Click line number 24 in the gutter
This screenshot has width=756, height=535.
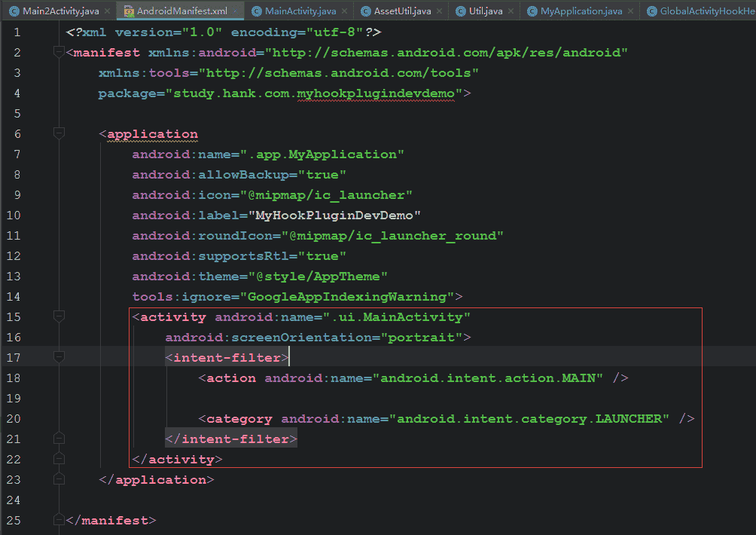click(x=14, y=500)
